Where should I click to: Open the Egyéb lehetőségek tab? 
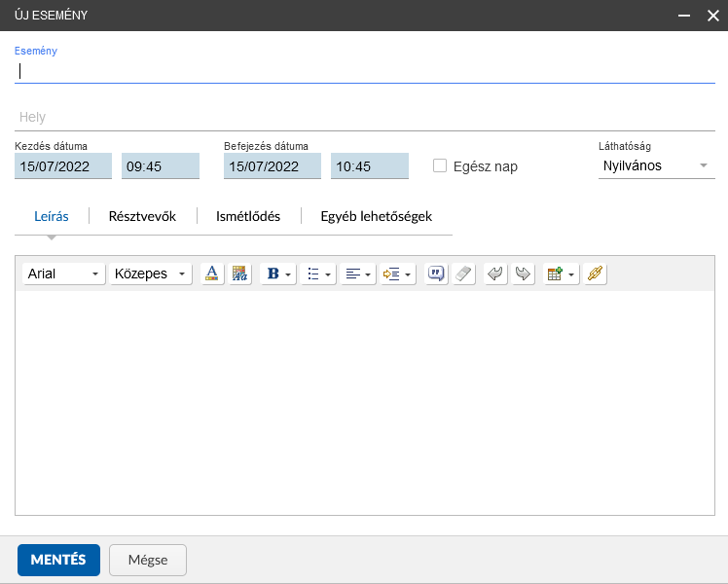(x=376, y=216)
